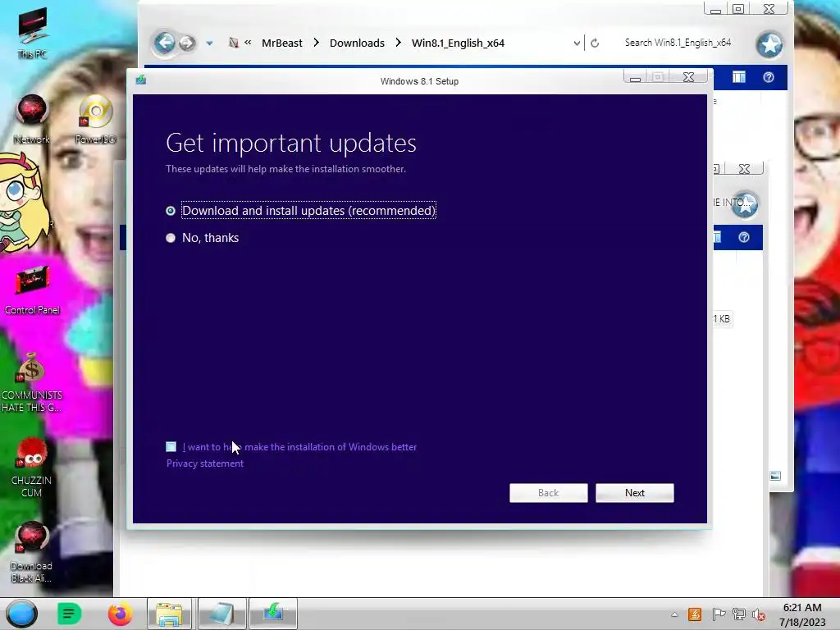Open Explorer help question mark icon

(768, 77)
